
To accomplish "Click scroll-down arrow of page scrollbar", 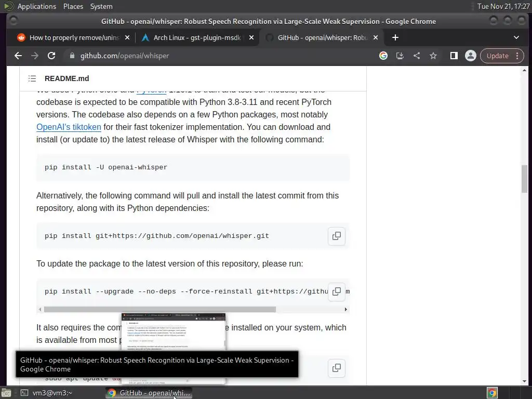I will (524, 381).
